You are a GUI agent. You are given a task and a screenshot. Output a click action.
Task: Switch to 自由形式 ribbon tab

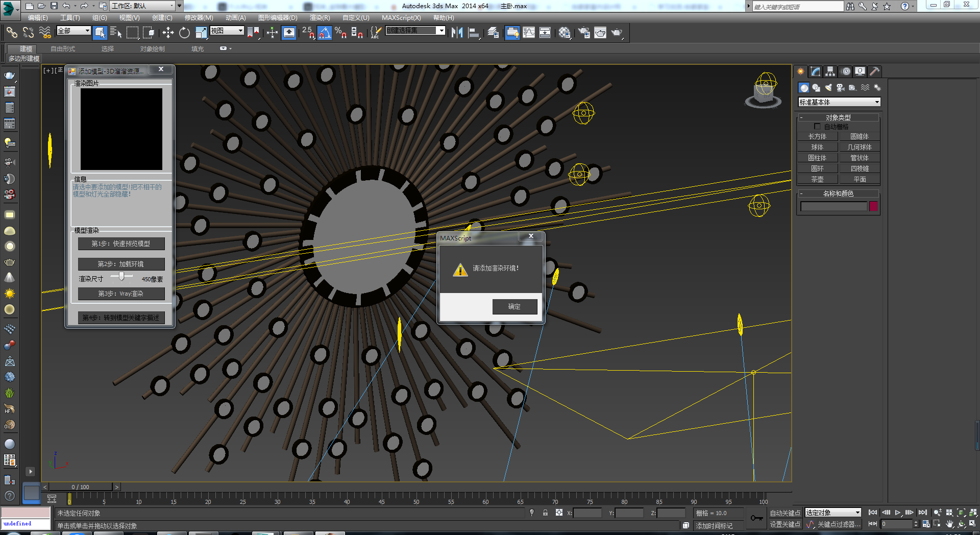click(63, 49)
